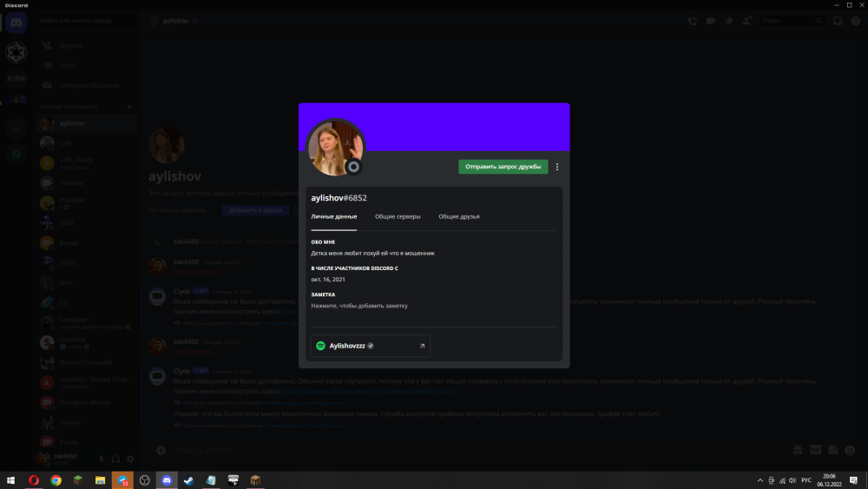Viewport: 868px width, 489px height.
Task: Open the emoji picker
Action: pyautogui.click(x=851, y=450)
